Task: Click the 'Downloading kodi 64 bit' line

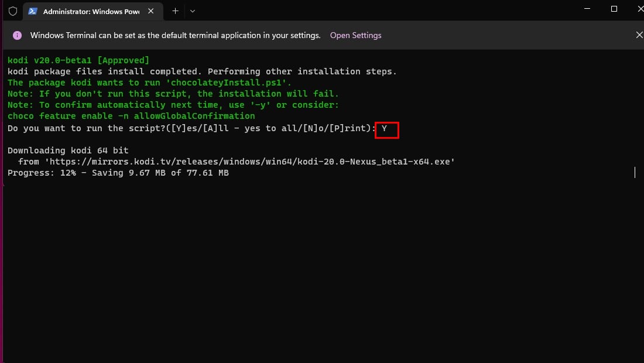Action: [x=68, y=150]
